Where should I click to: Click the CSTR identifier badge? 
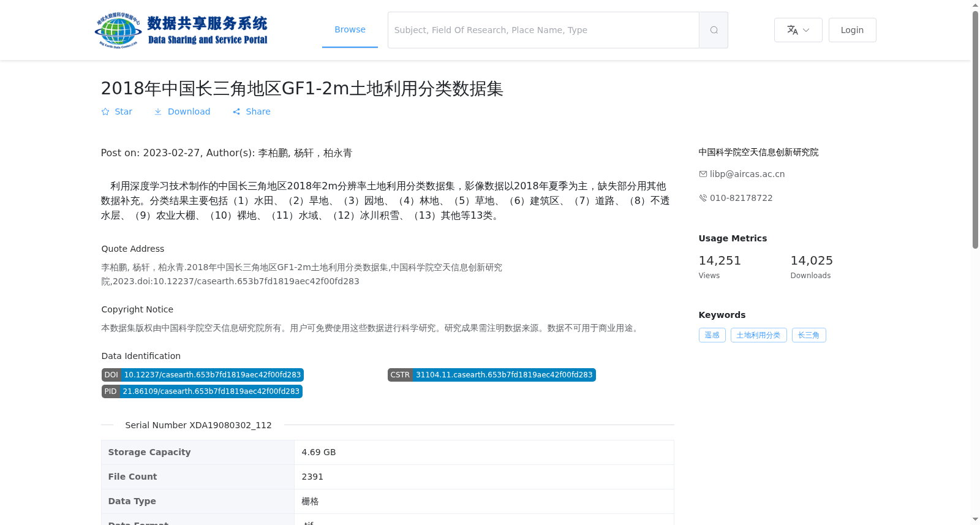point(491,375)
